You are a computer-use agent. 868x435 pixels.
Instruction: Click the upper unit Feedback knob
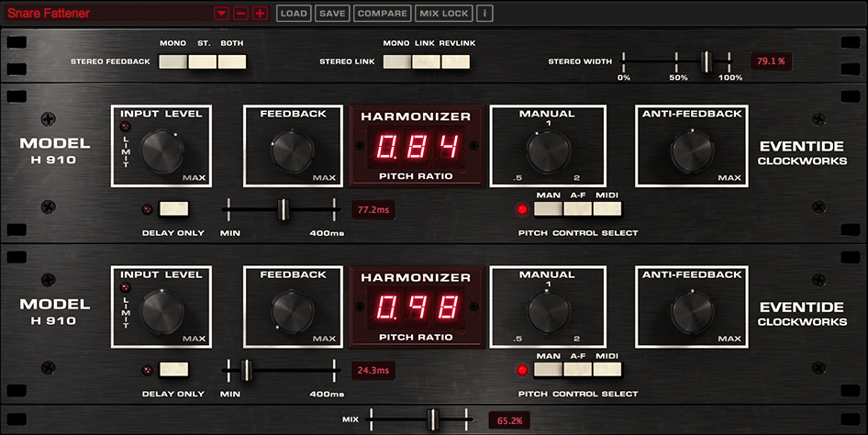coord(293,151)
